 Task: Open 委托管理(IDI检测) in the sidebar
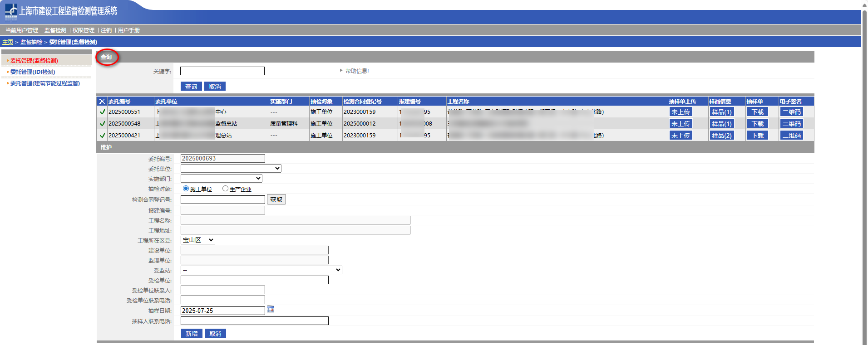[x=33, y=72]
